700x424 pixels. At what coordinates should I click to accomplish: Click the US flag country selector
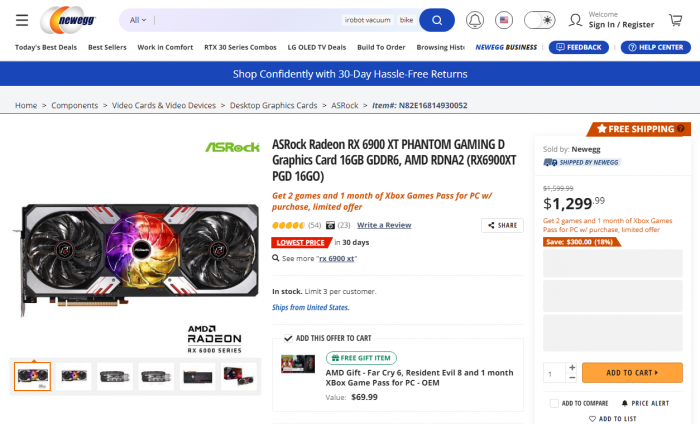(x=504, y=20)
